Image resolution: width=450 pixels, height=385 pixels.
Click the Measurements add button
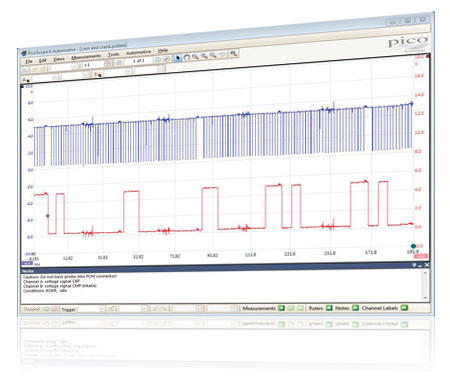tap(281, 308)
